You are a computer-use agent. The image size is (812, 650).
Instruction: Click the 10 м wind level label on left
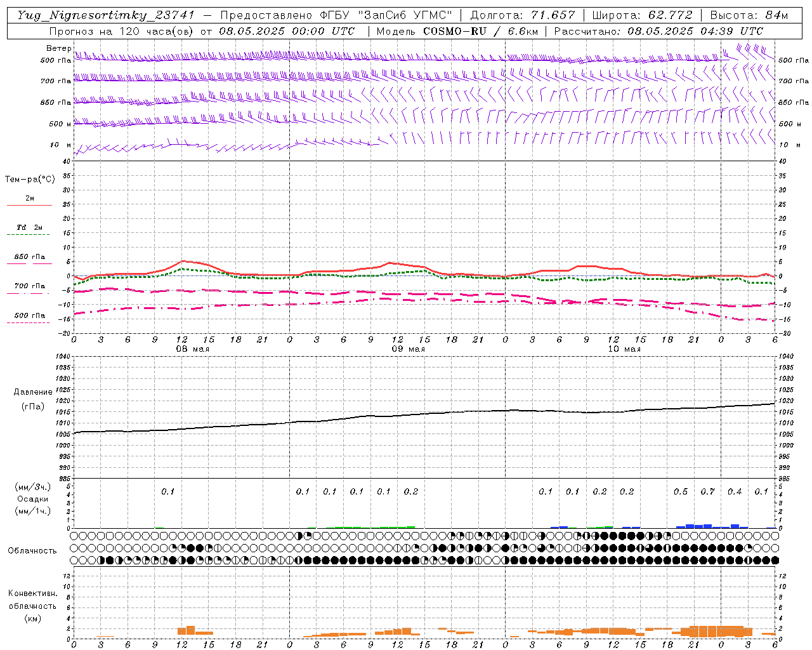61,145
